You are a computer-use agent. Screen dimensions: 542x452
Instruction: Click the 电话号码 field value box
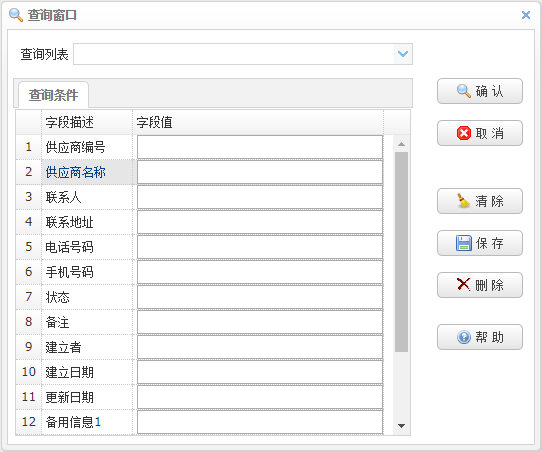[260, 247]
